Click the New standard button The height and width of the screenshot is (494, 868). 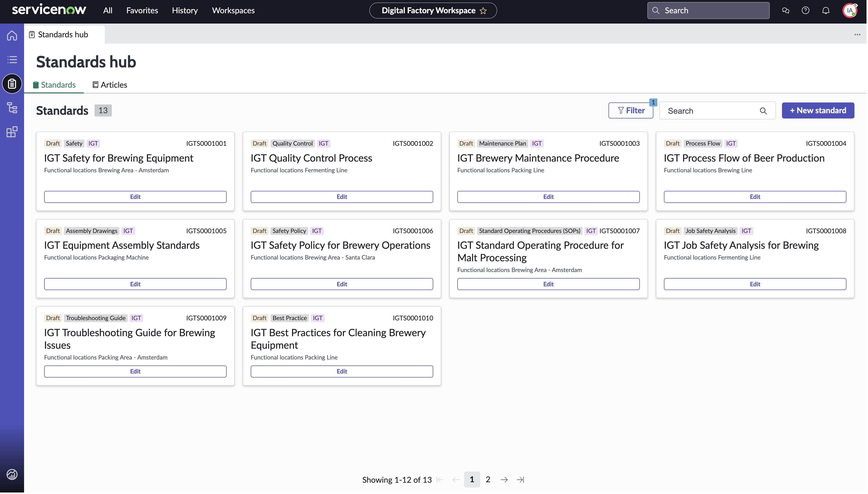pos(818,111)
